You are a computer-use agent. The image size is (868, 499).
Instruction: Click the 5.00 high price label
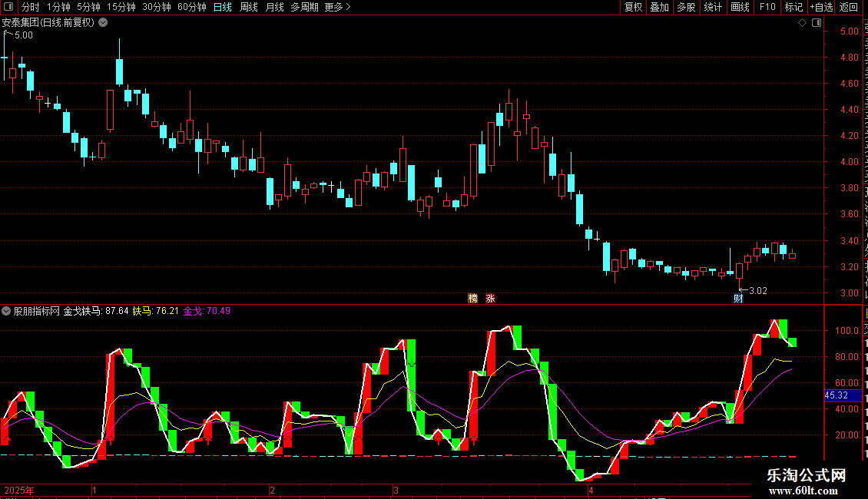tap(23, 35)
